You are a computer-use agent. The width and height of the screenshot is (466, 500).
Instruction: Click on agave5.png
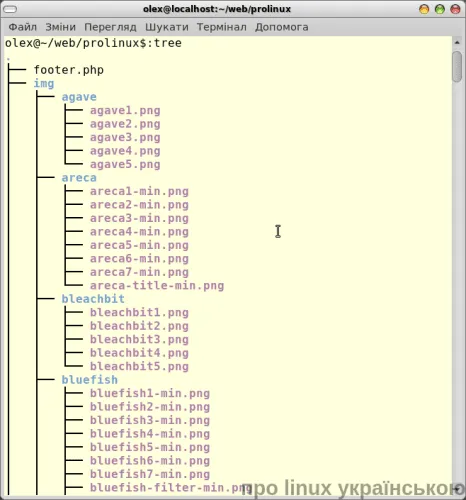coord(125,164)
